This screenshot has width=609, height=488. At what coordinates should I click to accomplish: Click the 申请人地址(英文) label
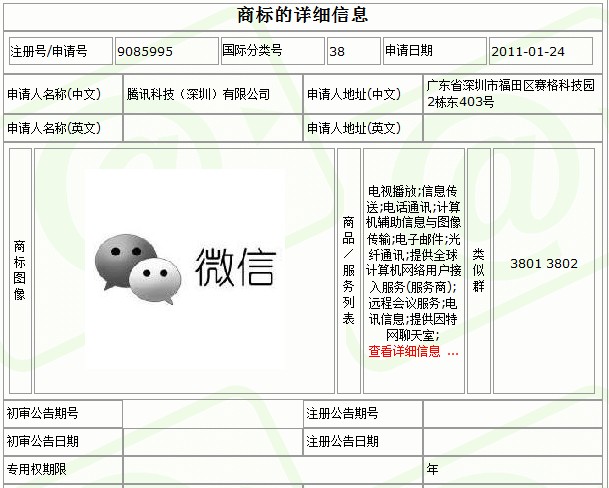[353, 128]
